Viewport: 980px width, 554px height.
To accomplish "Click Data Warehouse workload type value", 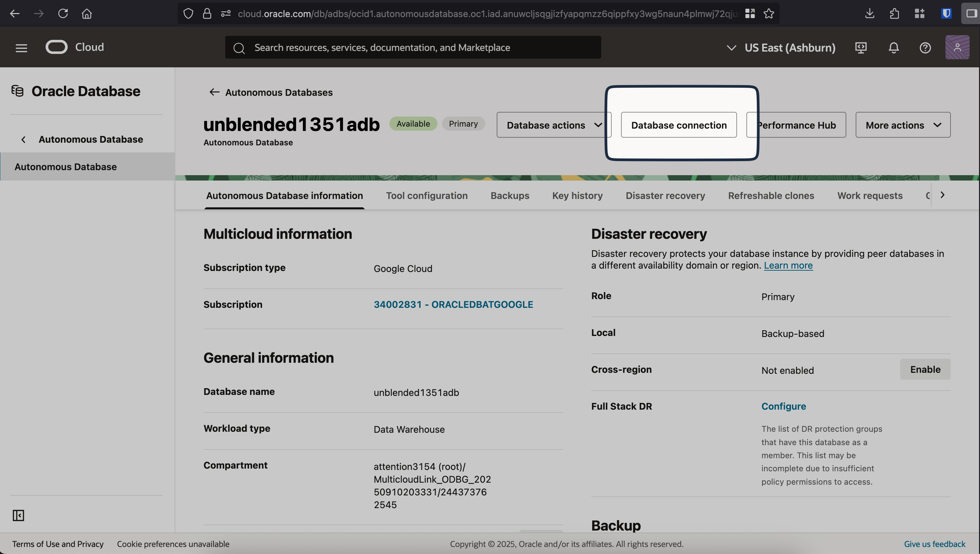I will (x=409, y=429).
